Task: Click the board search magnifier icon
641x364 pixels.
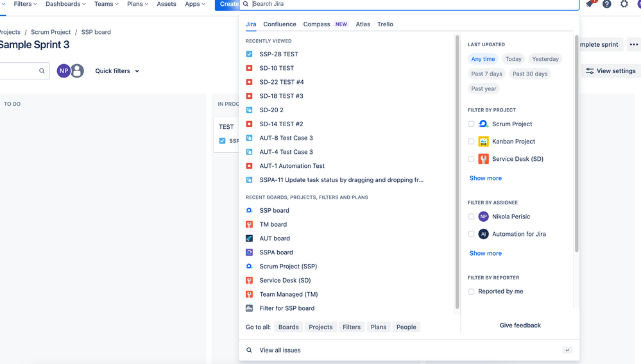Action: pos(42,70)
